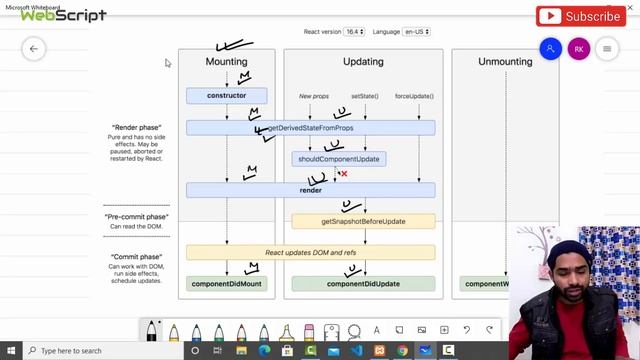Screen dimensions: 640x360
Task: Open Visual Studio Code from taskbar
Action: pyautogui.click(x=356, y=351)
